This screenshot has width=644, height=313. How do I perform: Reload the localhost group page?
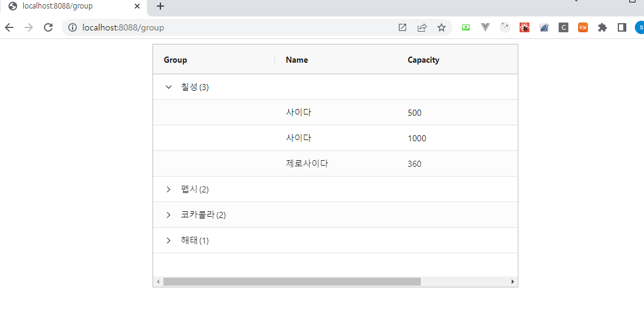(48, 27)
